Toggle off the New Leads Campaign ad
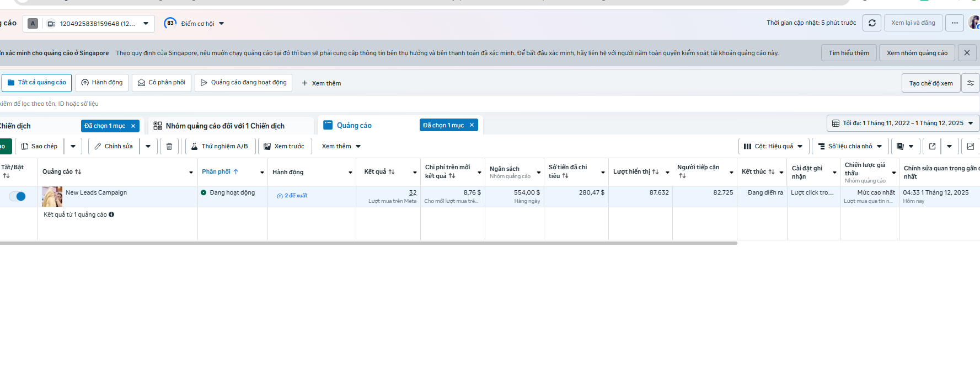This screenshot has height=392, width=980. (17, 196)
